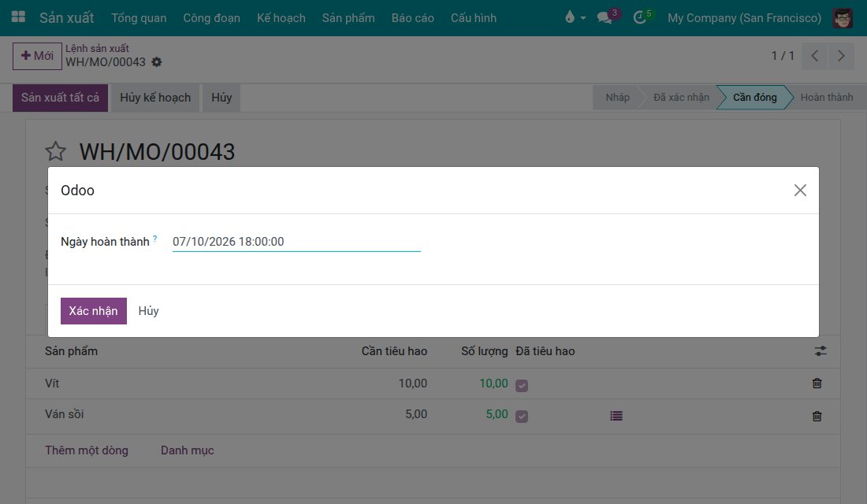Open the activities clock icon

(x=640, y=17)
